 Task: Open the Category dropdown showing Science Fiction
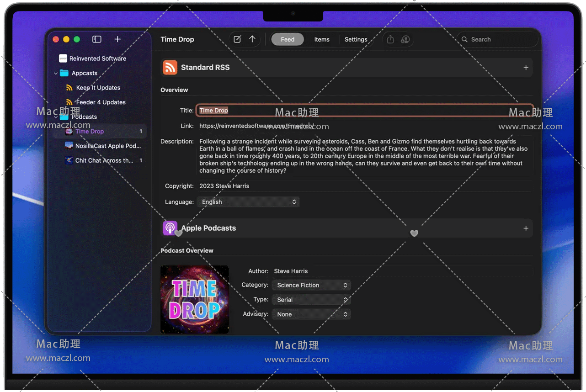311,285
